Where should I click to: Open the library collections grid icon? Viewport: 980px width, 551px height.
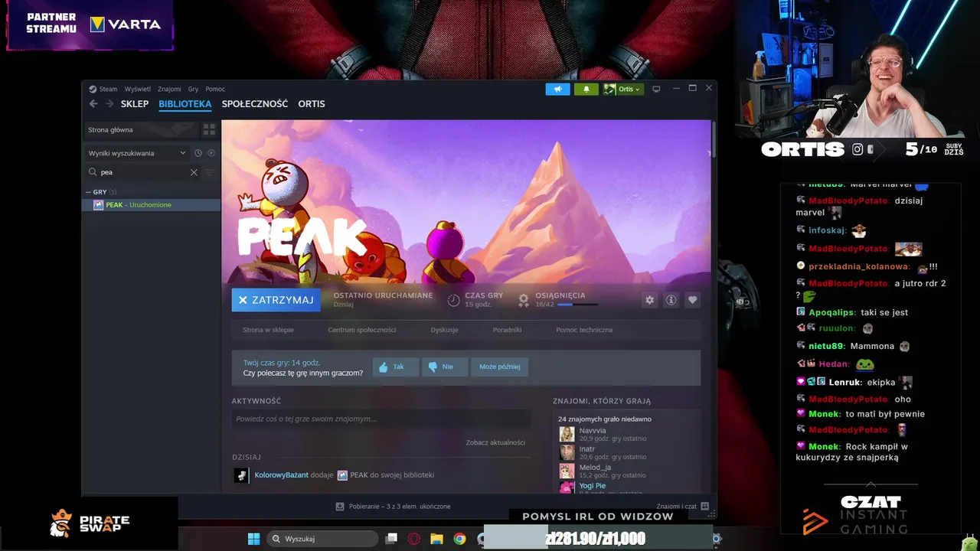pyautogui.click(x=209, y=129)
